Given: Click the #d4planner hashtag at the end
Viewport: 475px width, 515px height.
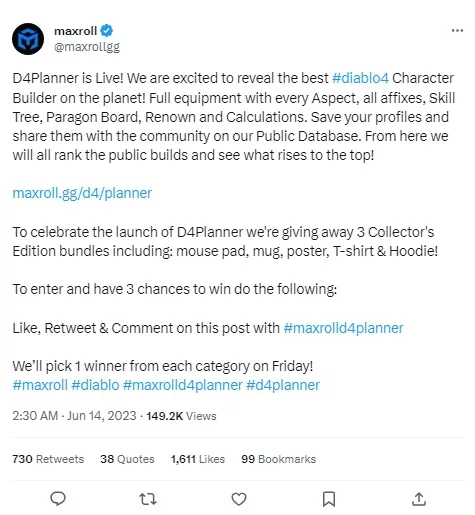Looking at the screenshot, I should click(x=283, y=385).
